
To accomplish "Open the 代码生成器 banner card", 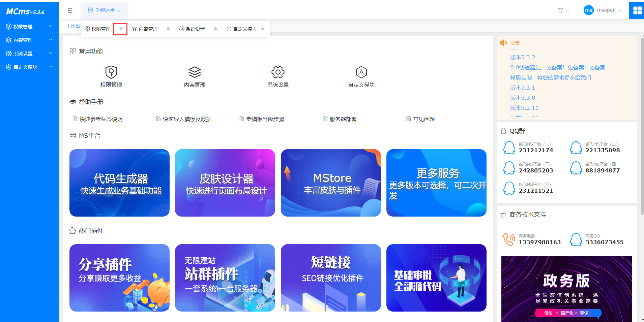I will tap(119, 183).
